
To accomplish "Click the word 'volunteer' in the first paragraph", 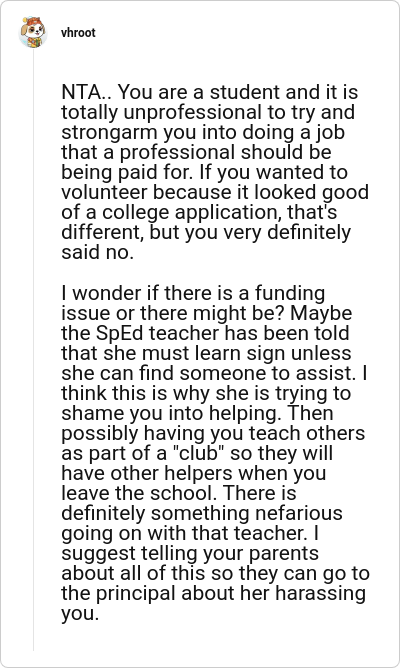I will click(105, 193).
